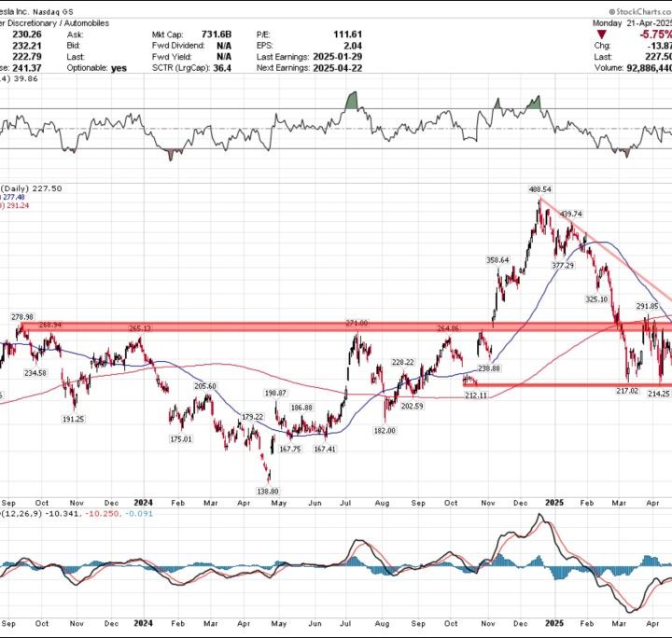
Task: Click the 2024 label on price axis
Action: click(x=143, y=503)
